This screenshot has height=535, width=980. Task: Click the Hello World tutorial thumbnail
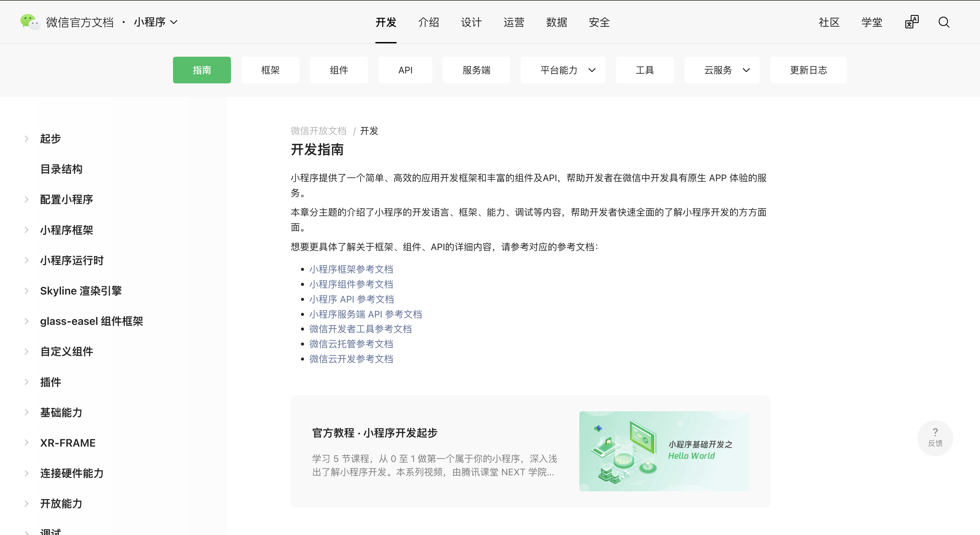[x=664, y=451]
